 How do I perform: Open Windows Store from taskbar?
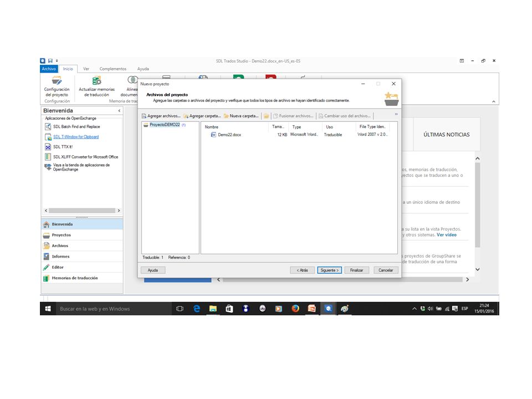(x=229, y=309)
